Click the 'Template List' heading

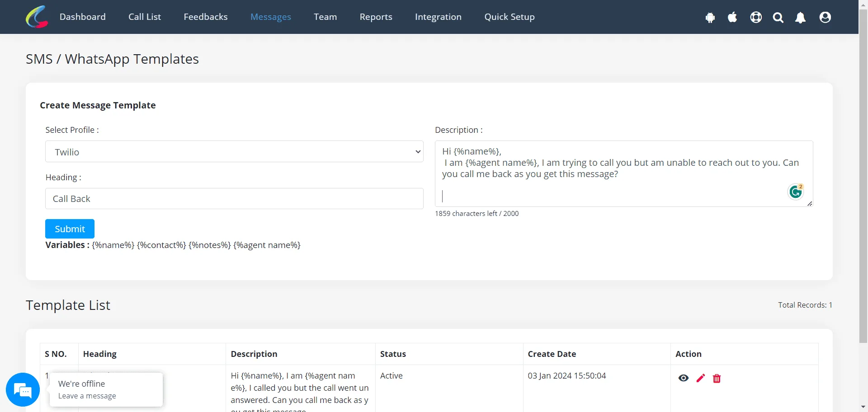click(68, 305)
